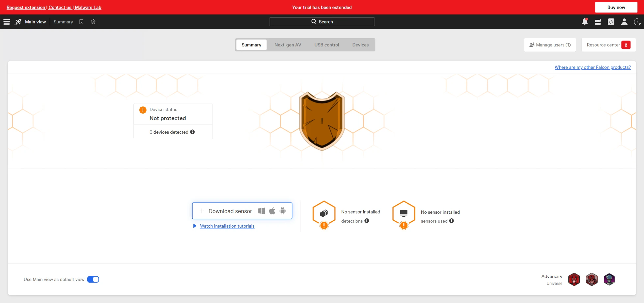Switch to the Devices tab
The height and width of the screenshot is (303, 644).
point(360,45)
